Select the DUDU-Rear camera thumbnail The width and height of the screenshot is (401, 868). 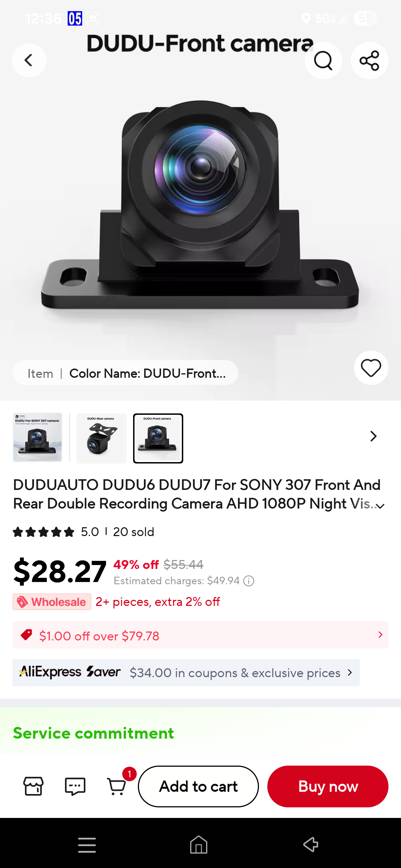(102, 438)
